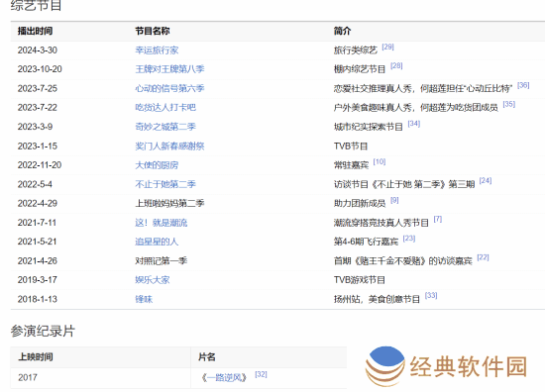Select the 播出时间 column header
545x392 pixels.
(x=35, y=31)
